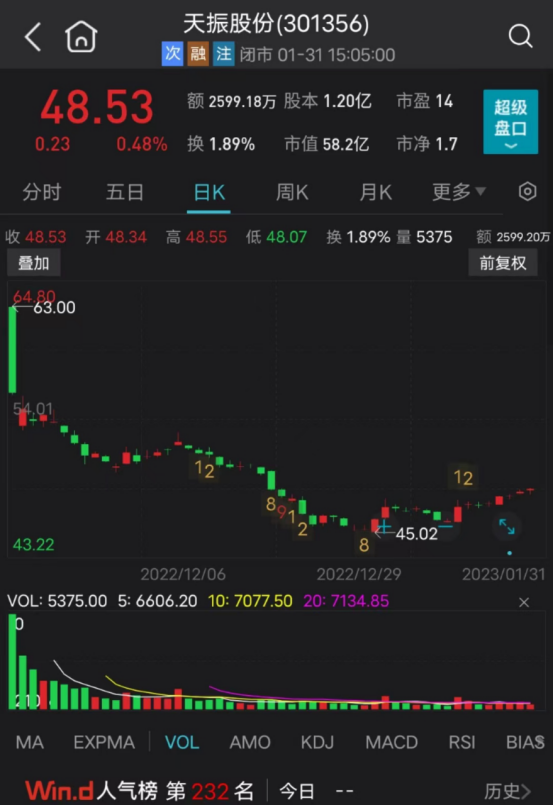
Task: Switch to the 分时 tab
Action: click(42, 192)
